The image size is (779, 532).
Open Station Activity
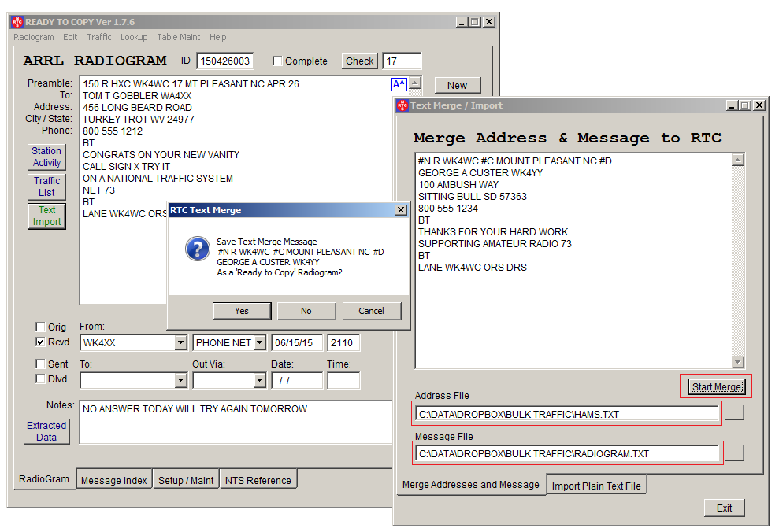(x=46, y=157)
